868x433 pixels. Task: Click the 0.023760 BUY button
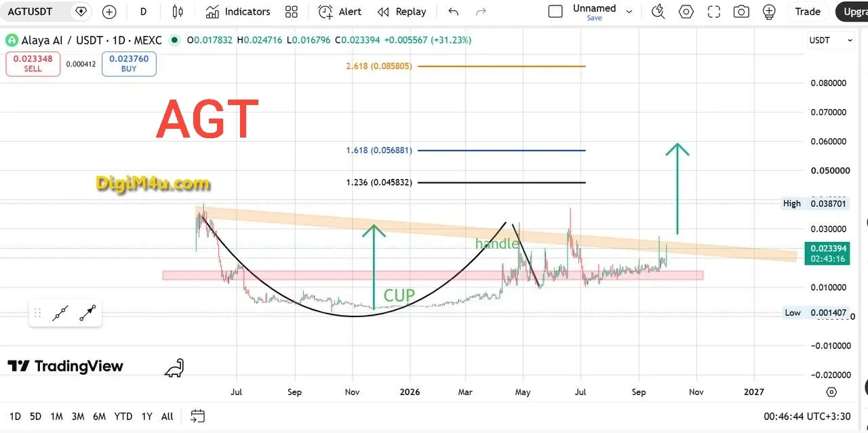[x=129, y=64]
